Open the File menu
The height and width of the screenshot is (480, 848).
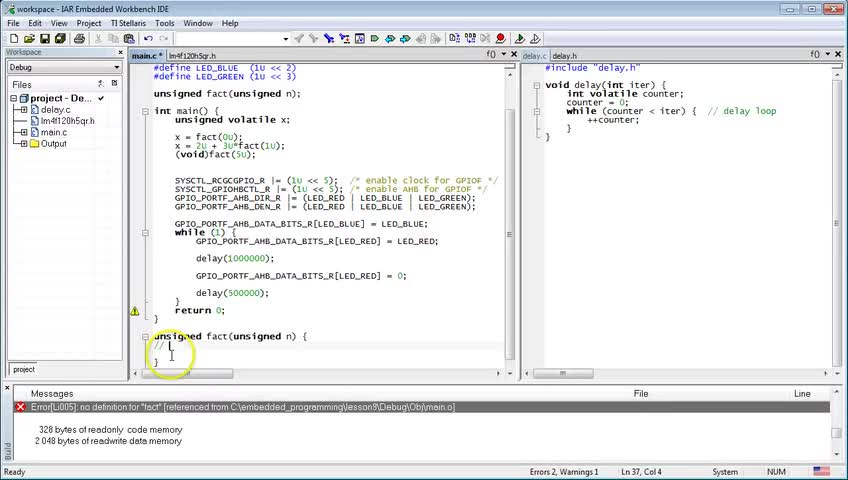[x=14, y=23]
